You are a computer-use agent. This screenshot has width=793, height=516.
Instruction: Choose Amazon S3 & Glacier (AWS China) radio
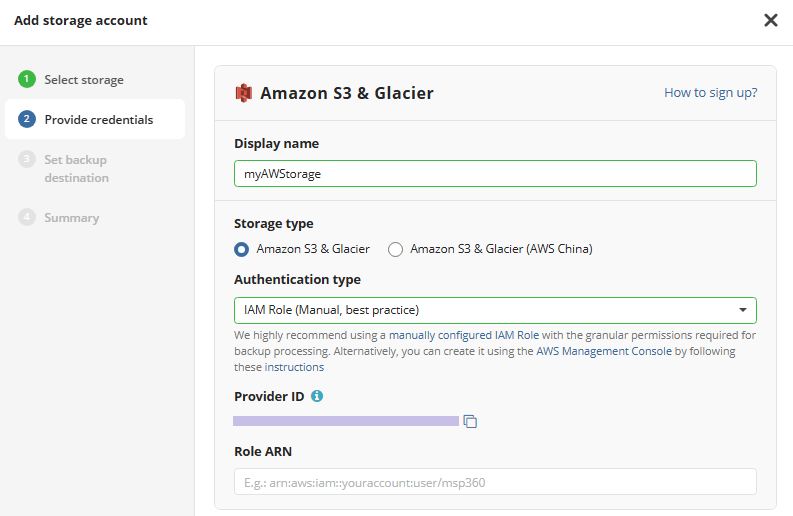(x=395, y=249)
